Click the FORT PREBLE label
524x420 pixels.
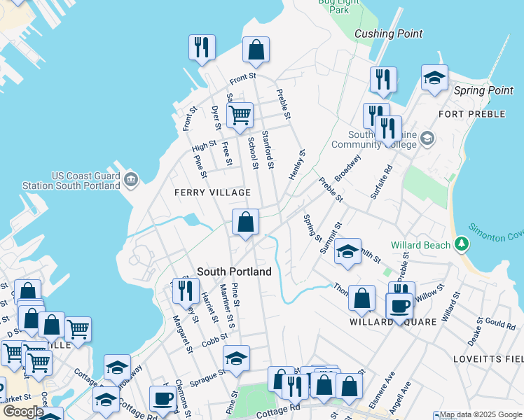click(472, 114)
